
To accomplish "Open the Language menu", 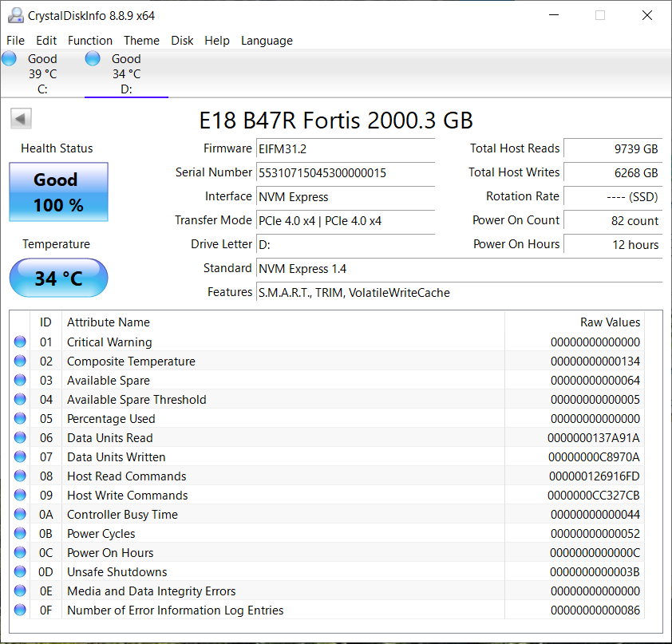I will click(267, 41).
